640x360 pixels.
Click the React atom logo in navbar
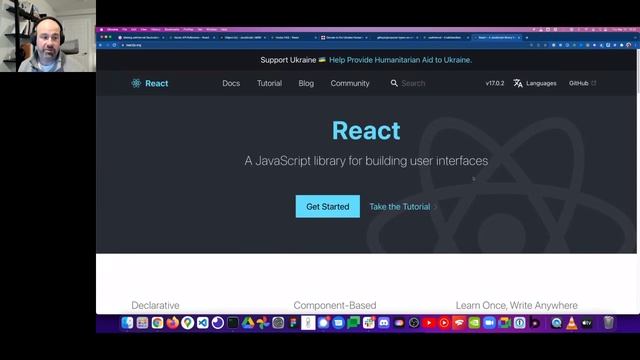[x=136, y=83]
